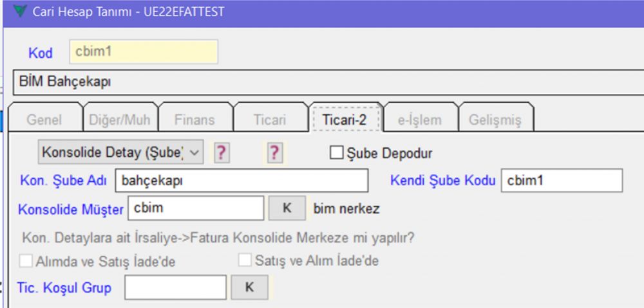644x308 pixels.
Task: Switch to the Gelişmiş tab
Action: 495,120
